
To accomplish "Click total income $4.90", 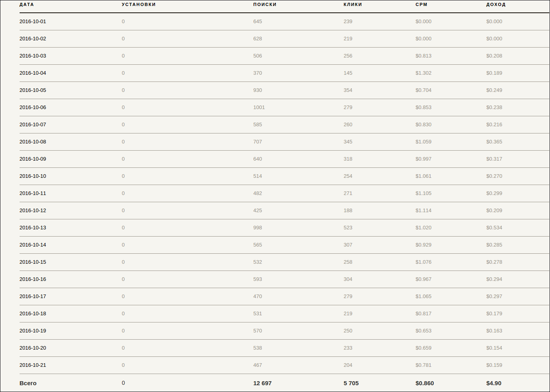I will pyautogui.click(x=494, y=383).
